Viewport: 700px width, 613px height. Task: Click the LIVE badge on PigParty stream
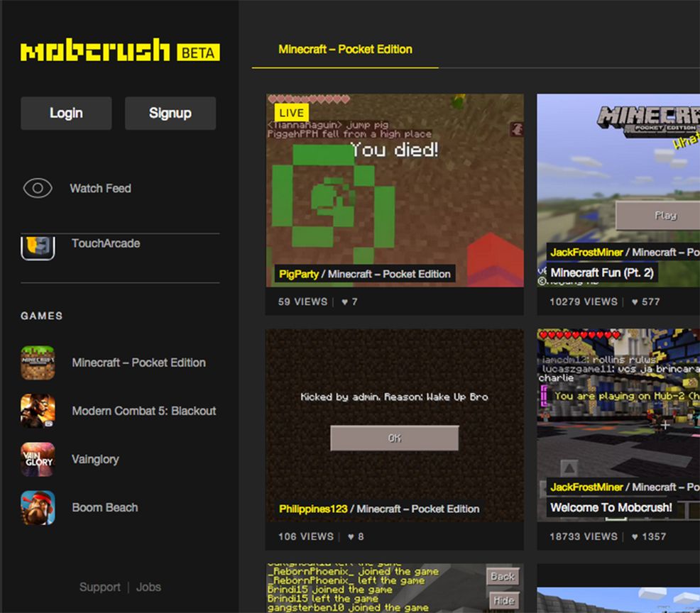point(292,113)
